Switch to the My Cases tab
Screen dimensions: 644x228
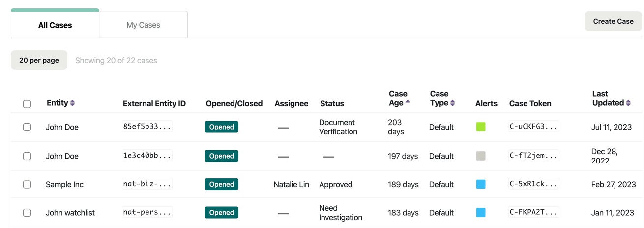pos(143,25)
